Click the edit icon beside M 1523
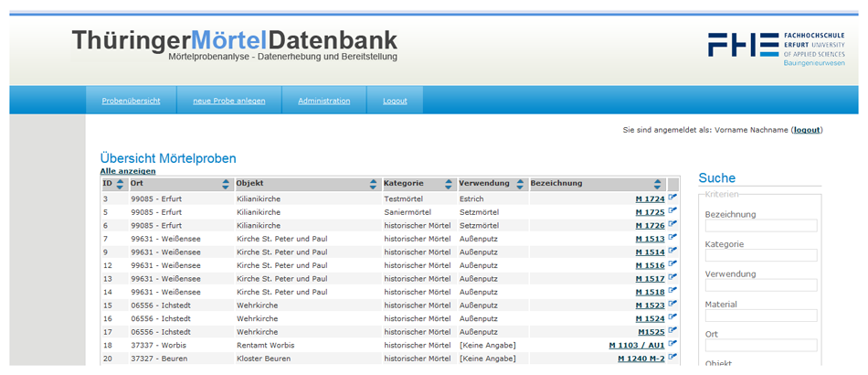This screenshot has height=375, width=868. click(x=672, y=305)
